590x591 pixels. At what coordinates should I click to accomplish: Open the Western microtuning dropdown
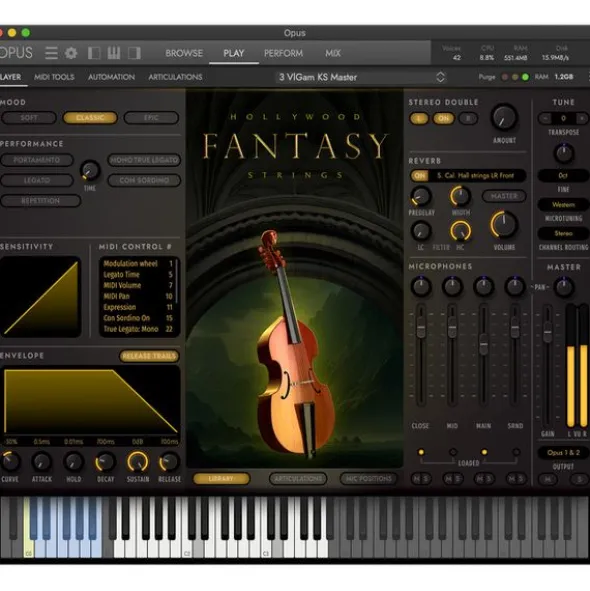pos(563,205)
